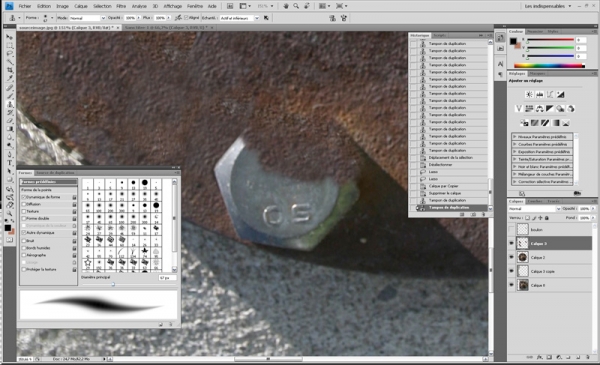The image size is (600, 365).
Task: Click the color spectrum ramp in Couleur panel
Action: coord(549,66)
